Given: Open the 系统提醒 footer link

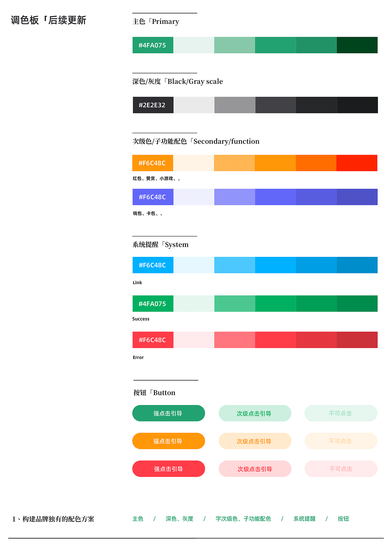Looking at the screenshot, I should [304, 519].
